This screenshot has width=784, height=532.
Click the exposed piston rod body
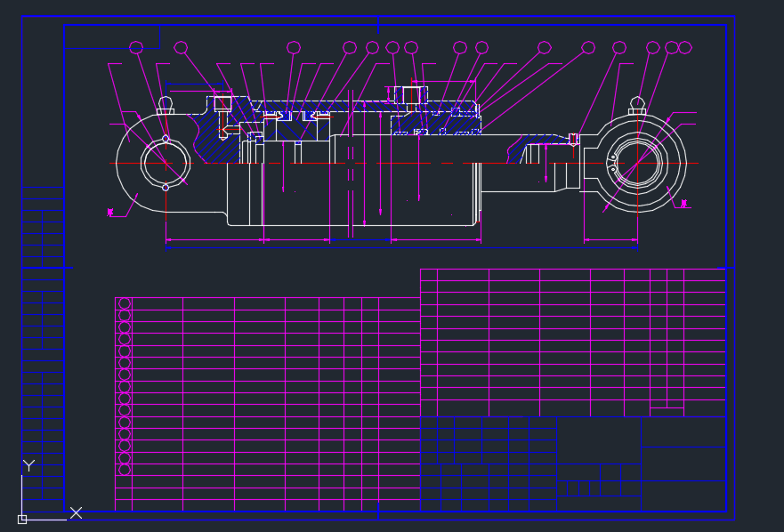coord(516,177)
